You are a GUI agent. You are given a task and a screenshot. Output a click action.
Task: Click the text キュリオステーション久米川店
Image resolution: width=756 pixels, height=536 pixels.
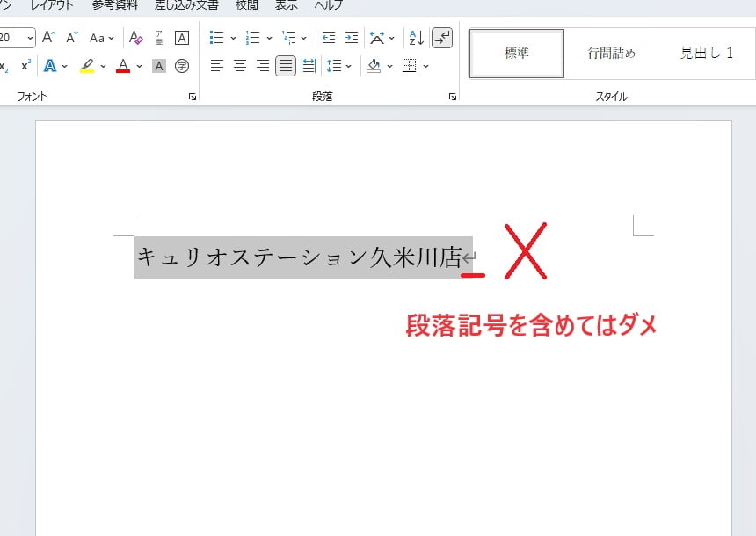pyautogui.click(x=300, y=257)
